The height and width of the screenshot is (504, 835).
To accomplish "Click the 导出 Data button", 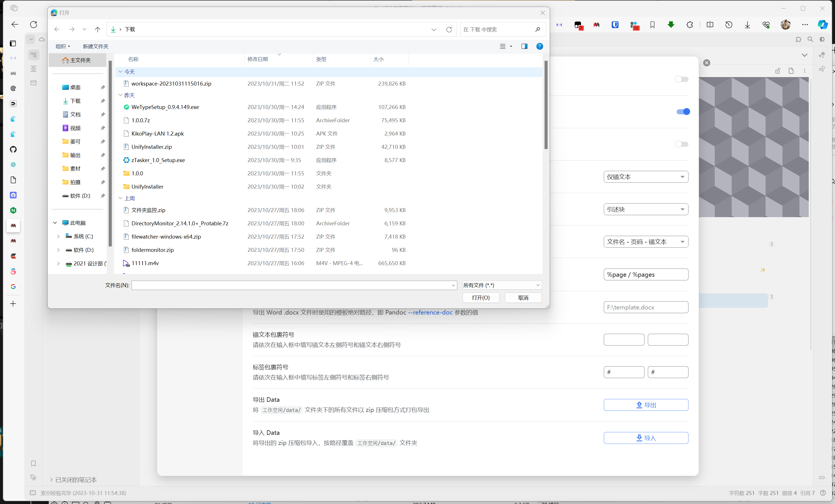I will pyautogui.click(x=646, y=405).
